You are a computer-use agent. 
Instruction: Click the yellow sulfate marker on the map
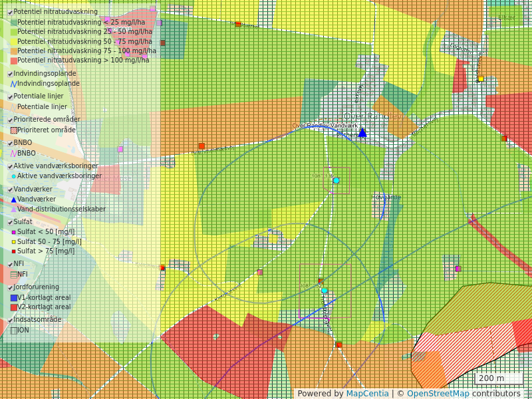(x=481, y=78)
